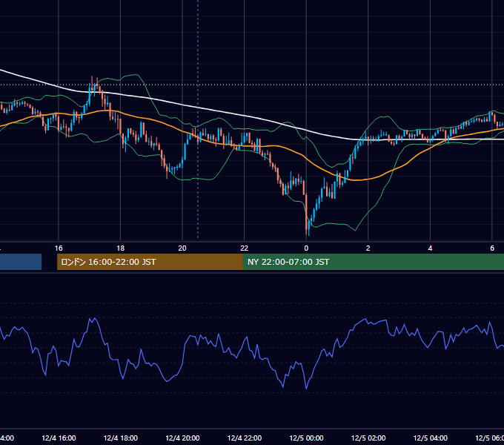Viewport: 504px width, 445px height.
Task: Click the 12/4 20:00 date label
Action: 182,438
